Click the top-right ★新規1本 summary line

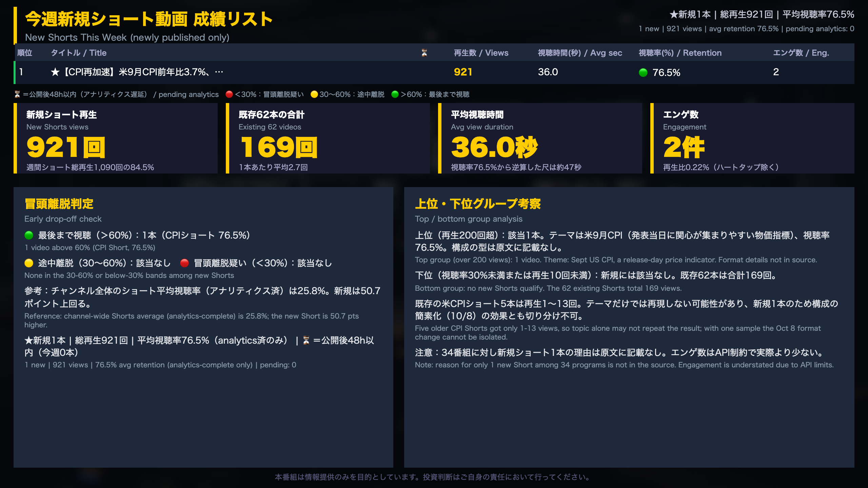point(762,15)
